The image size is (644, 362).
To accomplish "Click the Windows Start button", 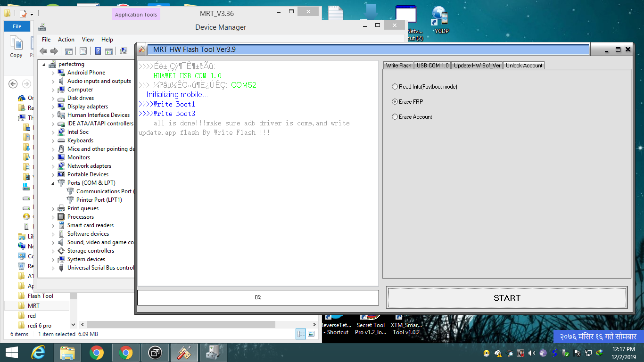I will 11,353.
